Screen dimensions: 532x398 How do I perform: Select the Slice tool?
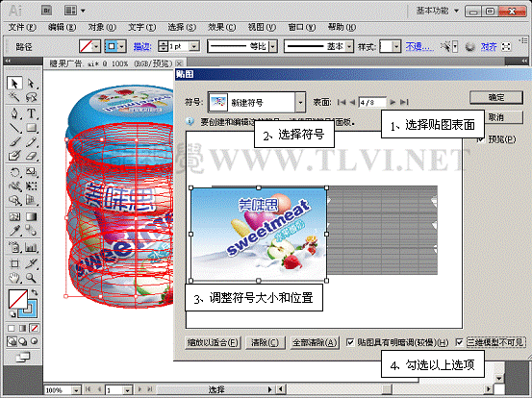click(31, 263)
